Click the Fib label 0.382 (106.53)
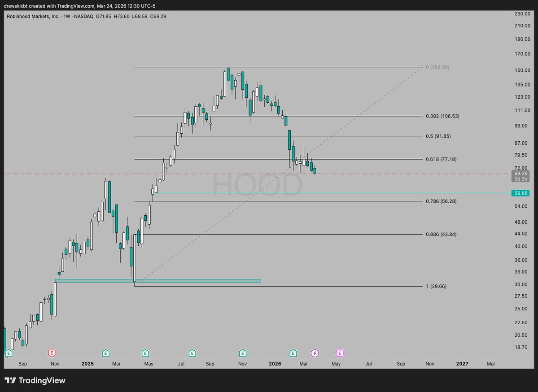The height and width of the screenshot is (392, 538). 442,116
